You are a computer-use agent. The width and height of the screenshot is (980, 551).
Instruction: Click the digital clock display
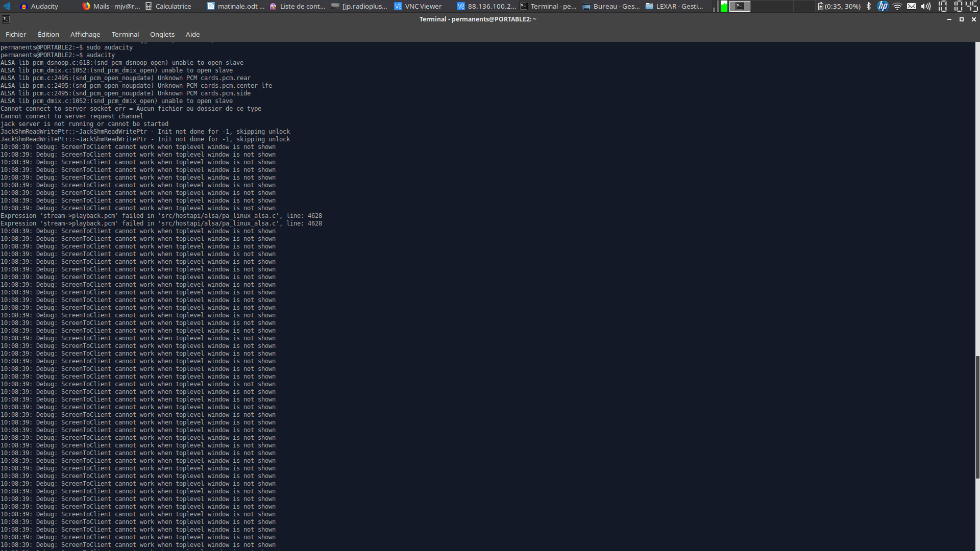pyautogui.click(x=958, y=6)
